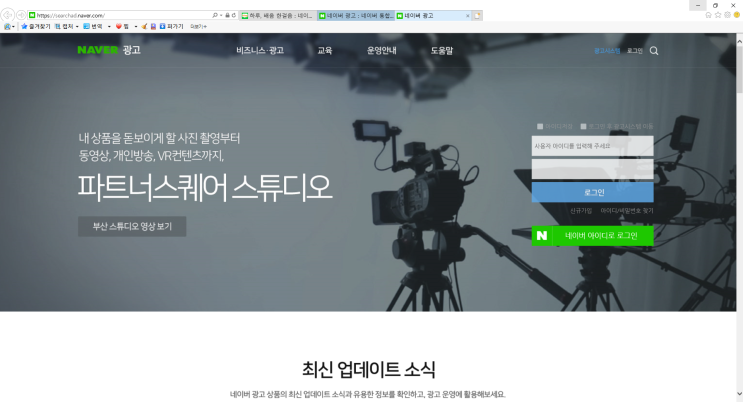This screenshot has width=743, height=402.
Task: Toggle 로그인 후 광고시스템 이동 checkbox
Action: click(x=583, y=126)
